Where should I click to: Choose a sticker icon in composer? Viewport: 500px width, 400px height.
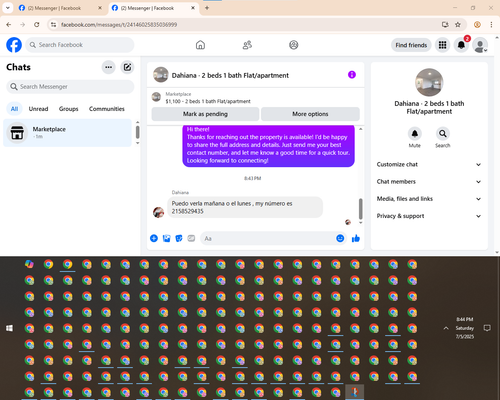point(179,238)
